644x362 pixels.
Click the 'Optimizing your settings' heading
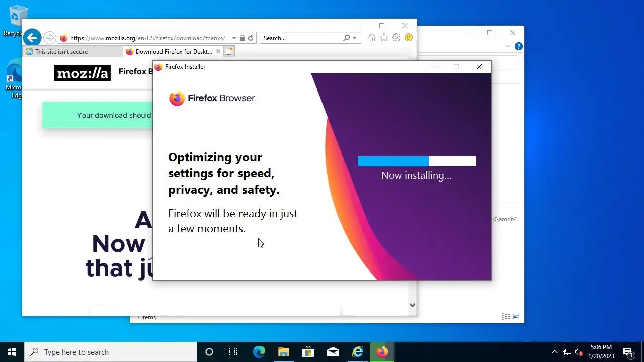[223, 173]
